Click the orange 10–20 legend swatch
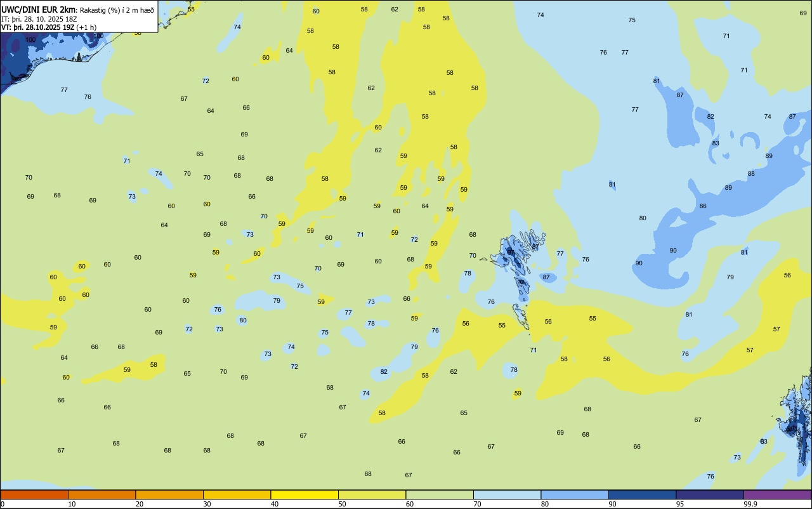The image size is (812, 509). pos(101,494)
